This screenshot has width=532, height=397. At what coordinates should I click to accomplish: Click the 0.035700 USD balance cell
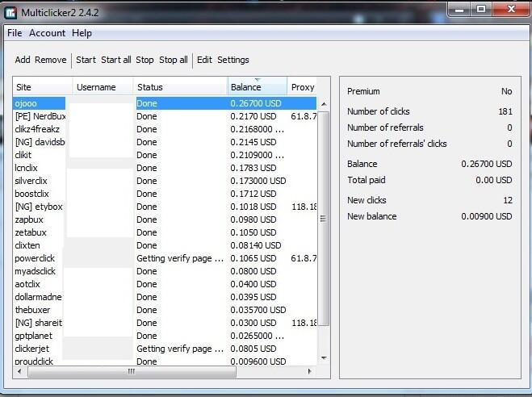[258, 310]
